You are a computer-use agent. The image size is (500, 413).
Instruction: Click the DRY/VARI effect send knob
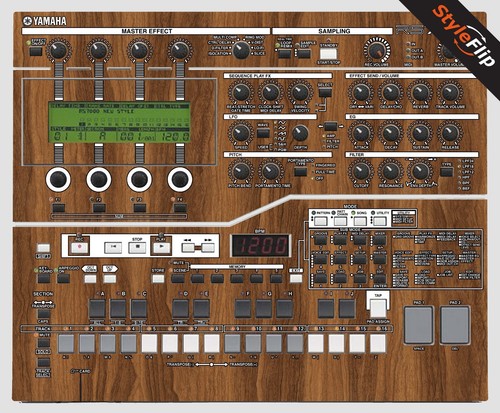point(361,92)
